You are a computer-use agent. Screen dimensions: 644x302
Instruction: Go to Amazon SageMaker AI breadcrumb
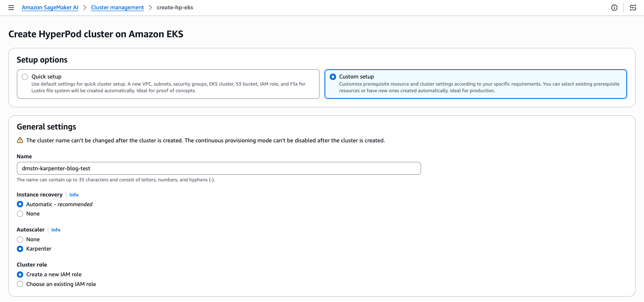[50, 8]
